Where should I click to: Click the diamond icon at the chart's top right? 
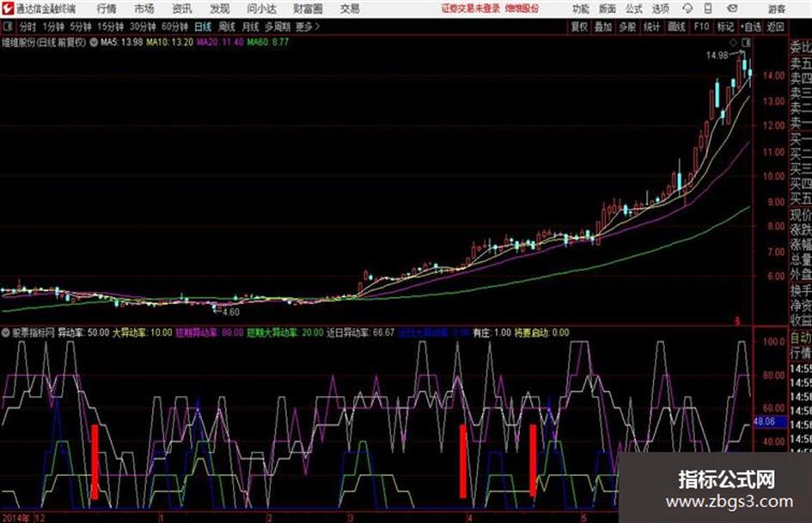[733, 42]
